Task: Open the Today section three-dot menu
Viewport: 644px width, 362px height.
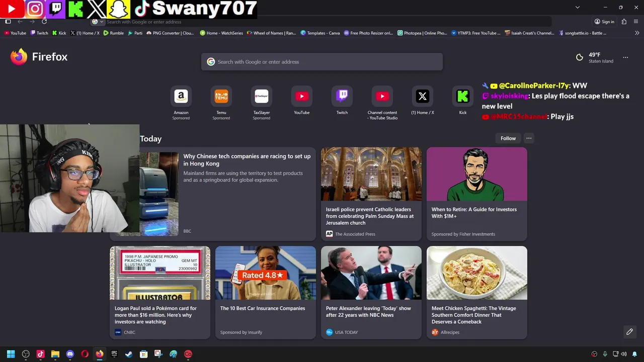Action: 529,138
